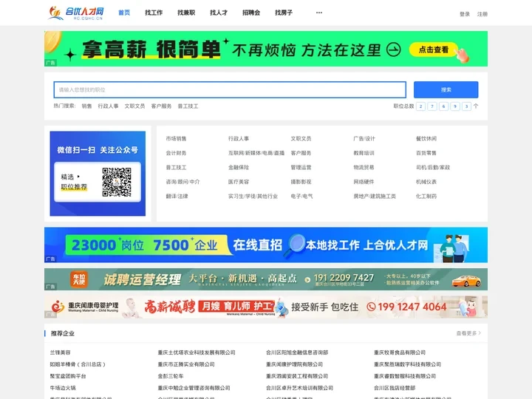This screenshot has width=532, height=399.
Task: Open the 摄影影视 job category
Action: tap(301, 182)
